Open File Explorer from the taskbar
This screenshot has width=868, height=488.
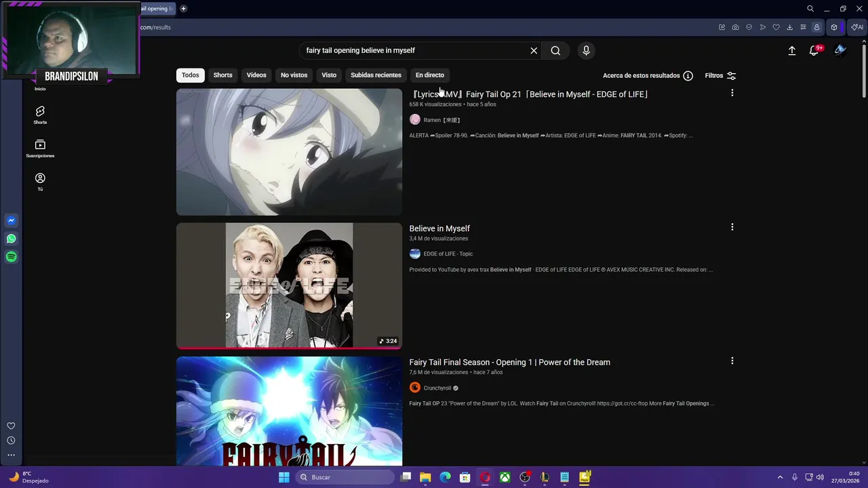(x=425, y=477)
